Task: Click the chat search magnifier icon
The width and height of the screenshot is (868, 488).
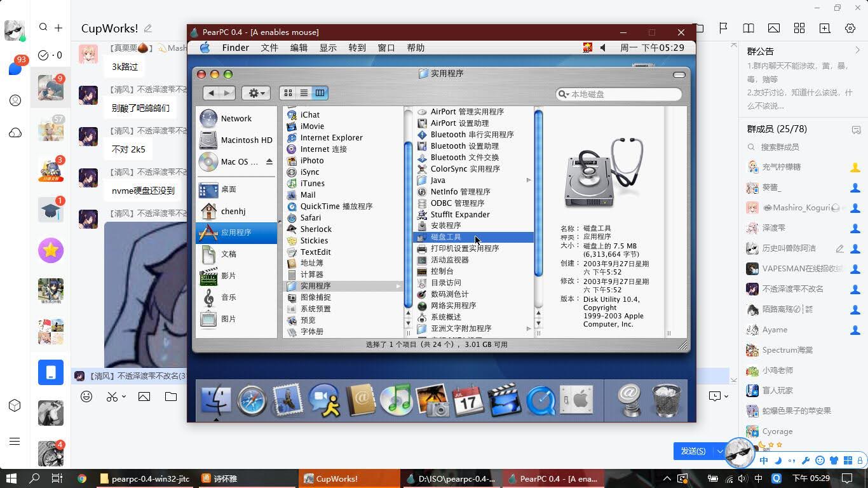Action: (43, 27)
